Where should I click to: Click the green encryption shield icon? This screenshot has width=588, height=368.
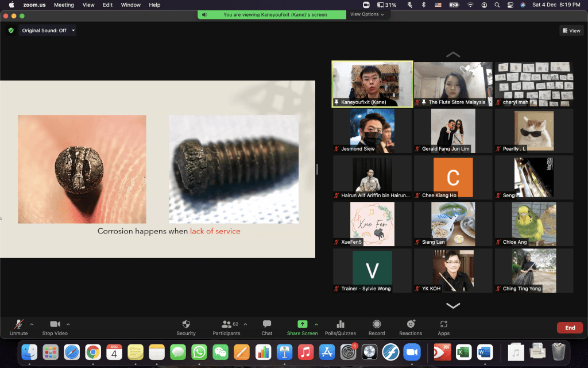pos(11,30)
